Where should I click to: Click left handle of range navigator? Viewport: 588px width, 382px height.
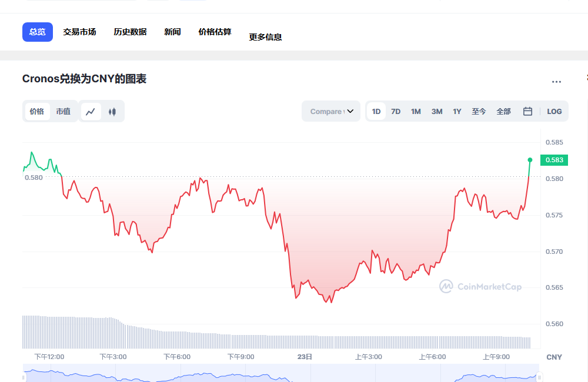[24, 377]
